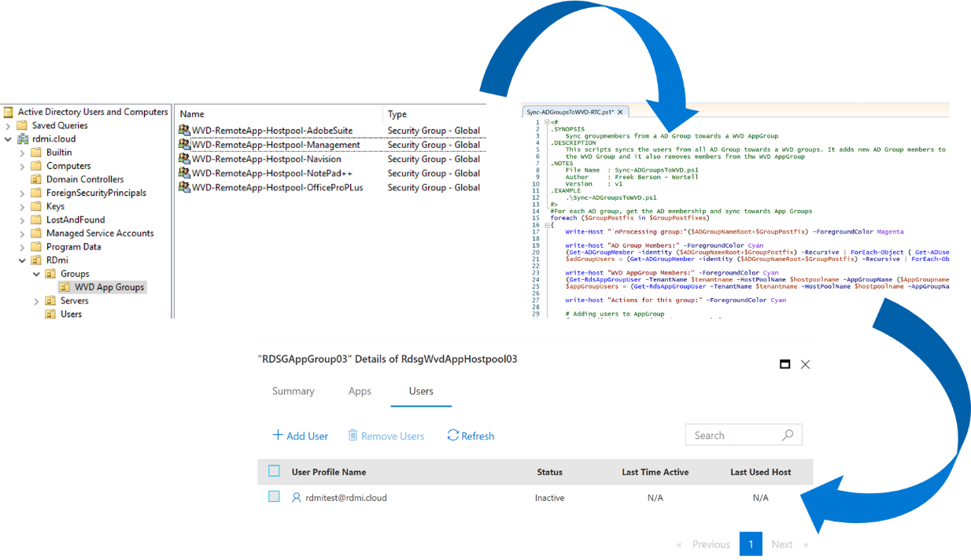Viewport: 971px width, 560px height.
Task: Click the magnifier icon in Search box
Action: tap(788, 435)
